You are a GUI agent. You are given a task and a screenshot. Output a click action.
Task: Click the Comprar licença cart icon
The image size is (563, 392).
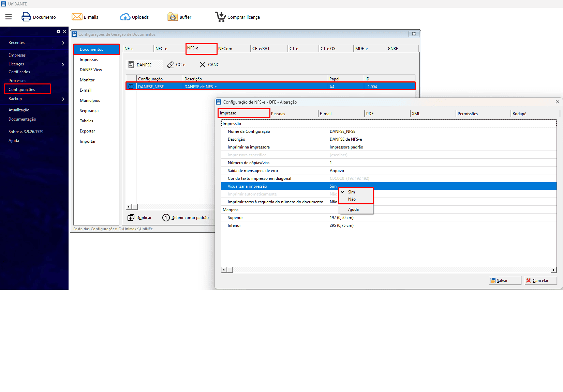pyautogui.click(x=221, y=17)
